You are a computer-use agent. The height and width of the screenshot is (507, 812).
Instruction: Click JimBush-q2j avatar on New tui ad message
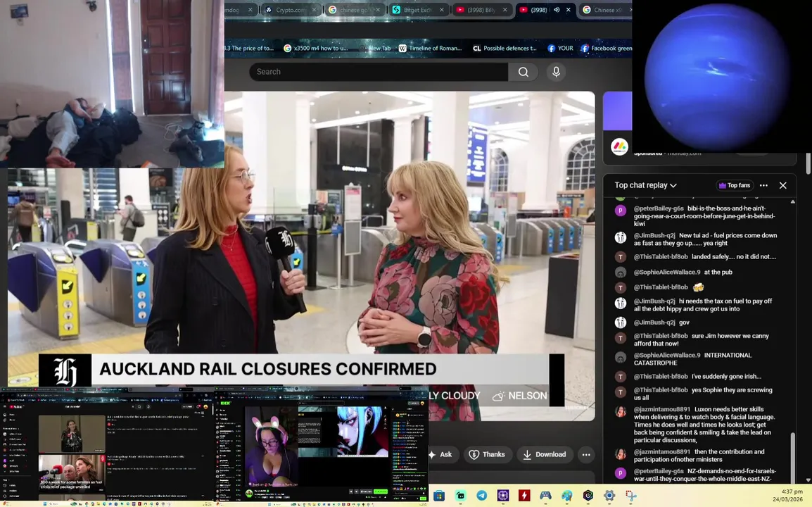pos(621,237)
